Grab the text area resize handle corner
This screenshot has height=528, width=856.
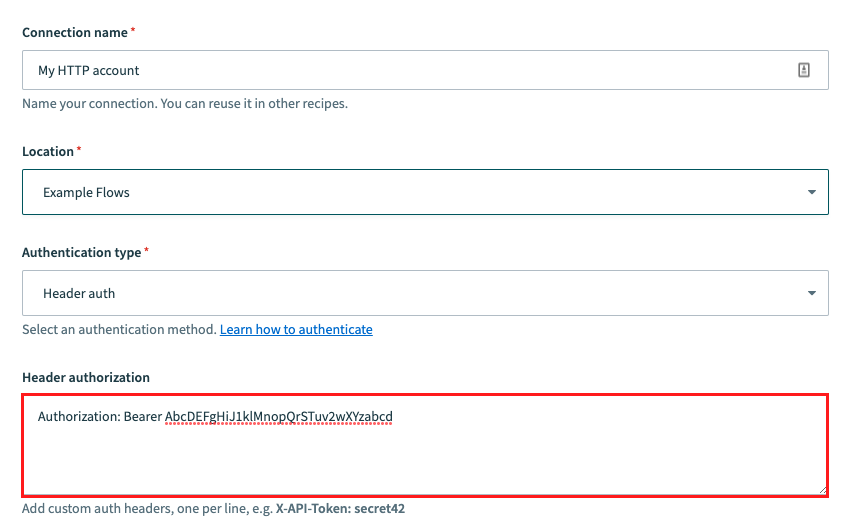[x=823, y=490]
